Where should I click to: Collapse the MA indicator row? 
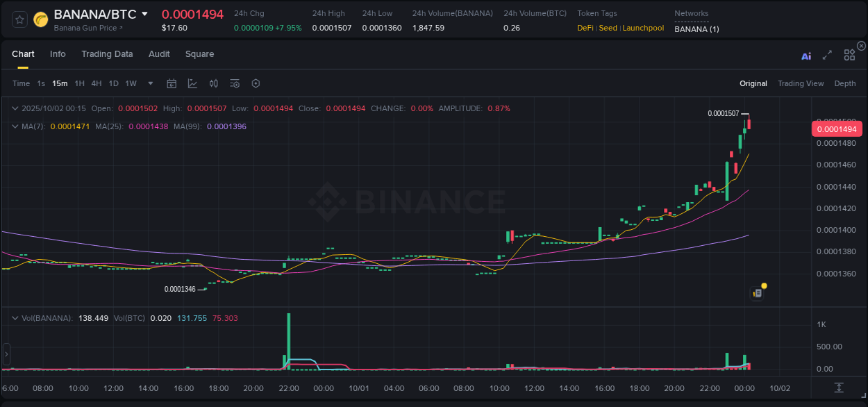click(15, 126)
